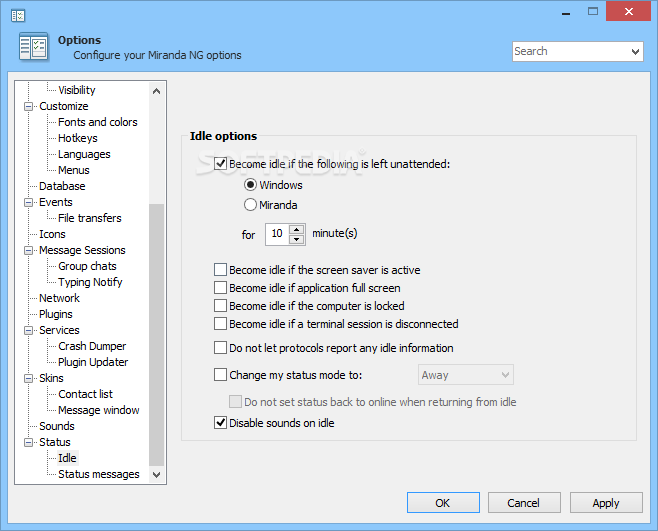The height and width of the screenshot is (531, 658).
Task: Decrease idle minutes with down spinner arrow
Action: (297, 239)
